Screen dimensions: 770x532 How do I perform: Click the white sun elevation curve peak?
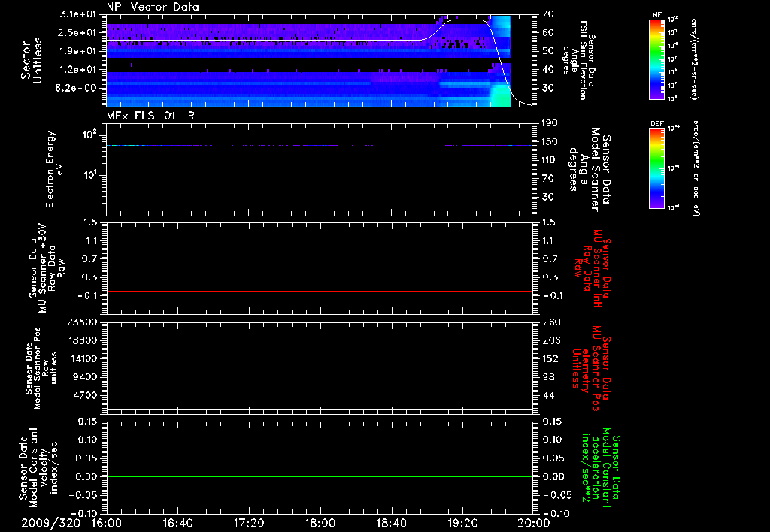(466, 20)
